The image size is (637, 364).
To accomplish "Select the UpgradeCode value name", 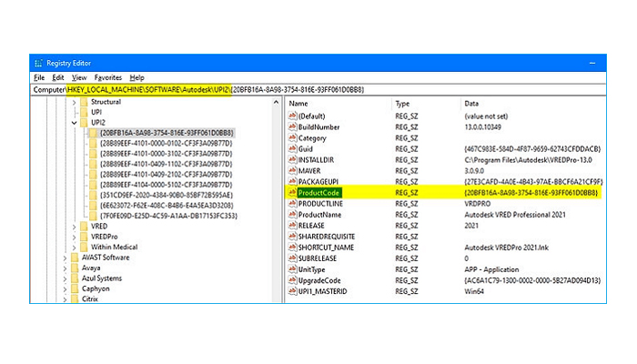I will [319, 280].
